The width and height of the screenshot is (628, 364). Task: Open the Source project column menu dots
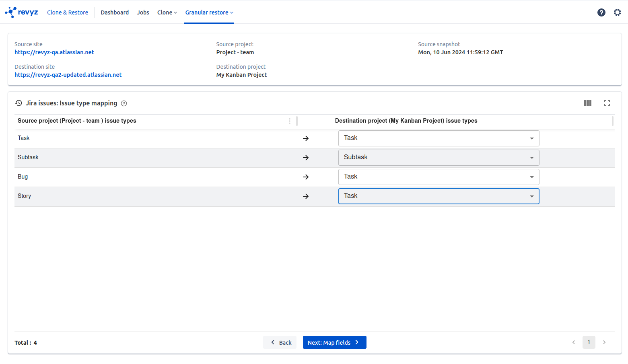290,121
